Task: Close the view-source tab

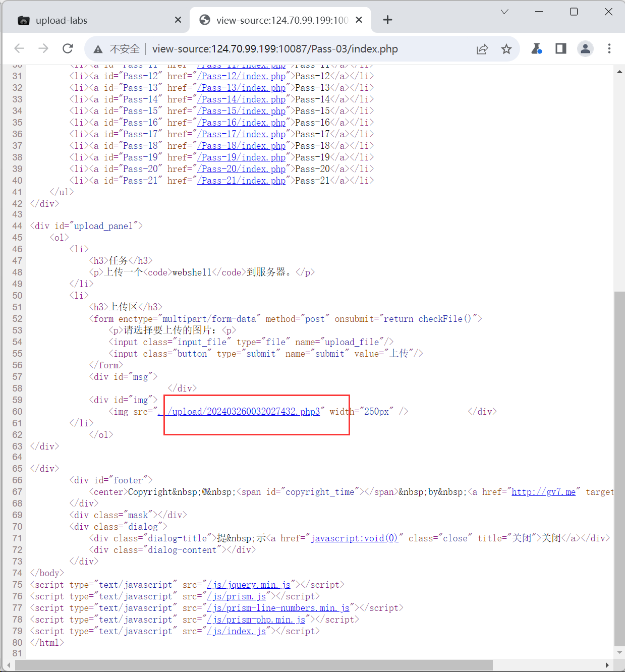Action: 359,20
